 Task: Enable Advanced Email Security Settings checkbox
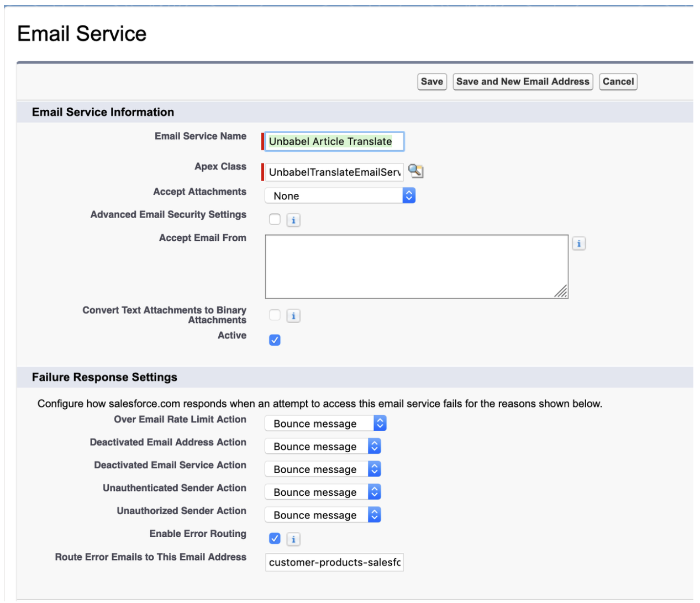pyautogui.click(x=275, y=219)
